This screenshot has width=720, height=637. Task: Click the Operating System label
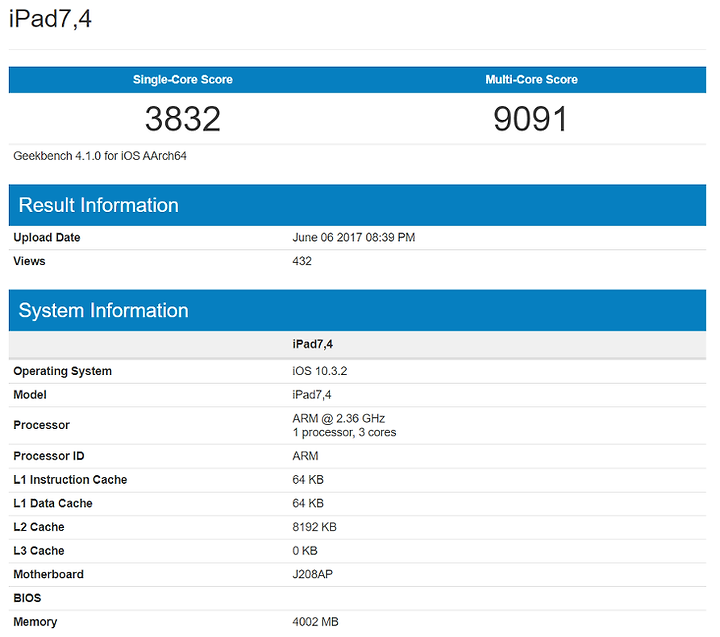[62, 371]
